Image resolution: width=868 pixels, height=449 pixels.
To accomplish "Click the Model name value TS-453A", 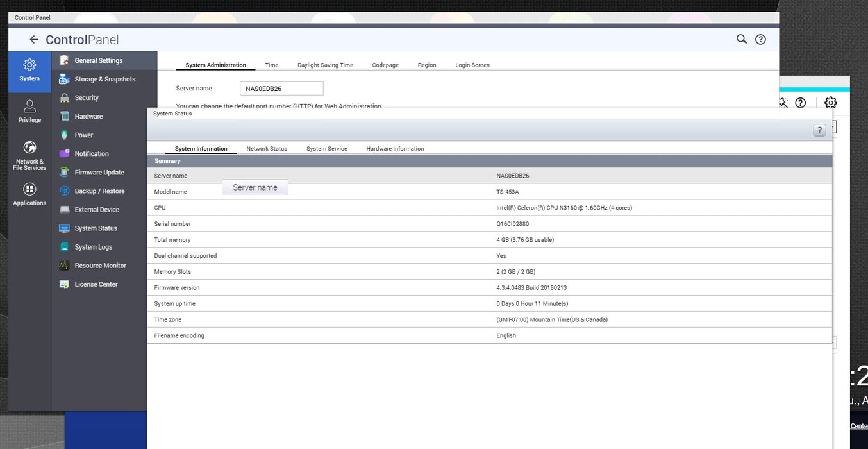I will [508, 192].
